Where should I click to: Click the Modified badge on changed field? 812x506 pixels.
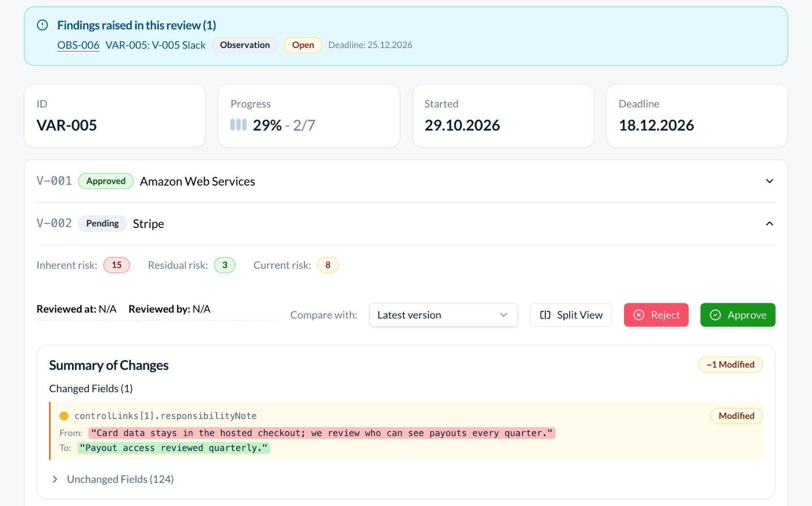pos(736,416)
